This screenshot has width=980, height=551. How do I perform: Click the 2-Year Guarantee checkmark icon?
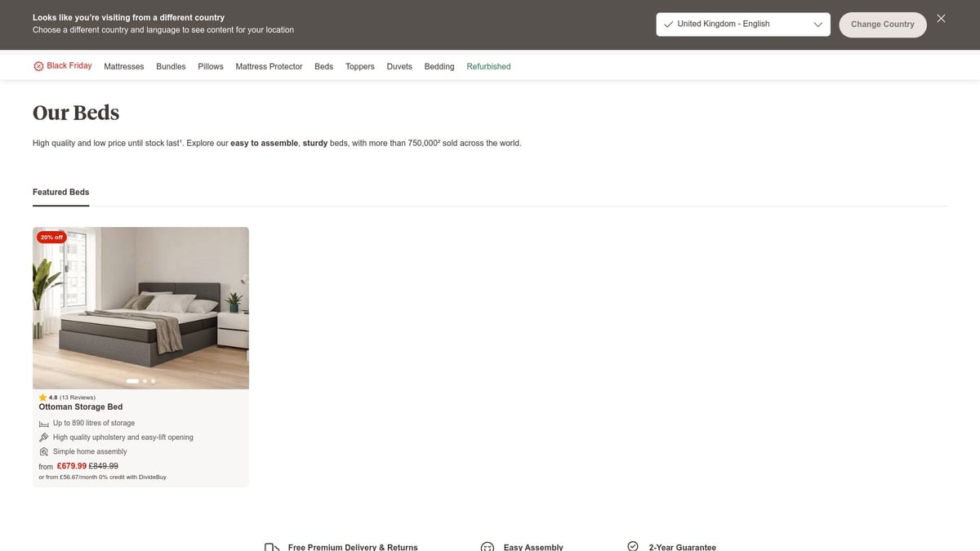(x=632, y=547)
